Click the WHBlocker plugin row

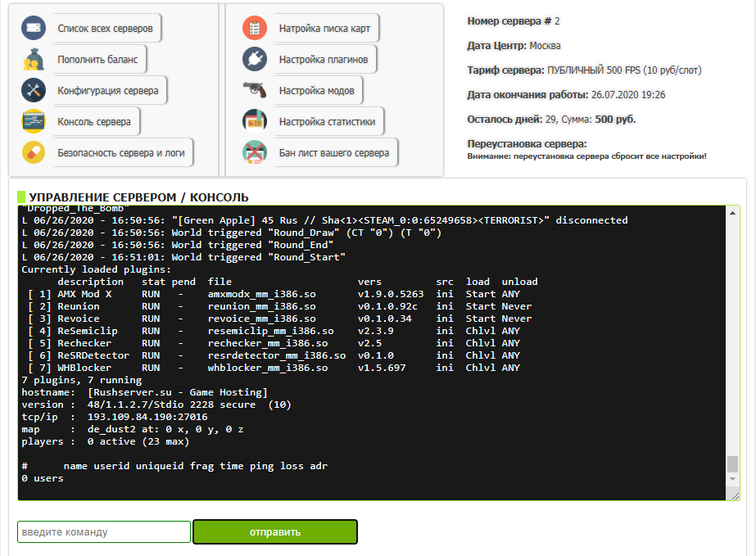[274, 368]
